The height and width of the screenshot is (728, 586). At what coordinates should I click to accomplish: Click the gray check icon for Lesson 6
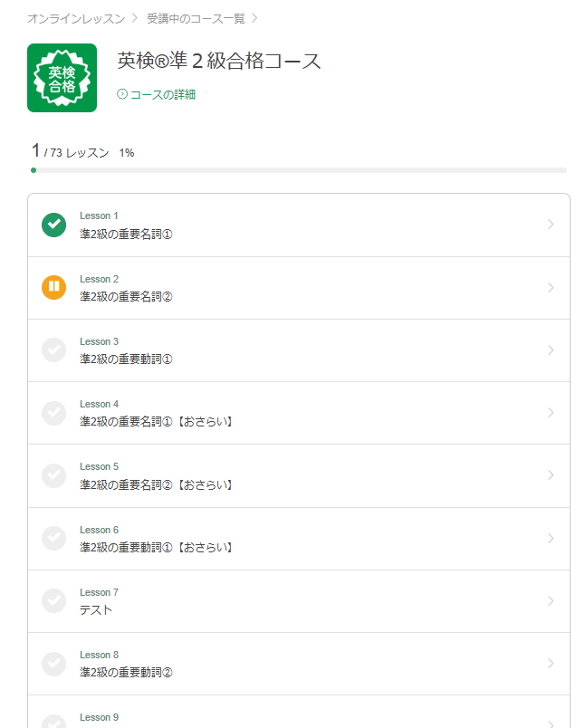54,538
